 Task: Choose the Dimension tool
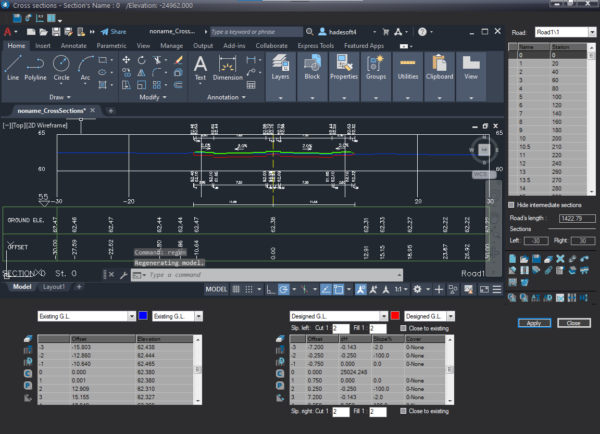coord(228,68)
